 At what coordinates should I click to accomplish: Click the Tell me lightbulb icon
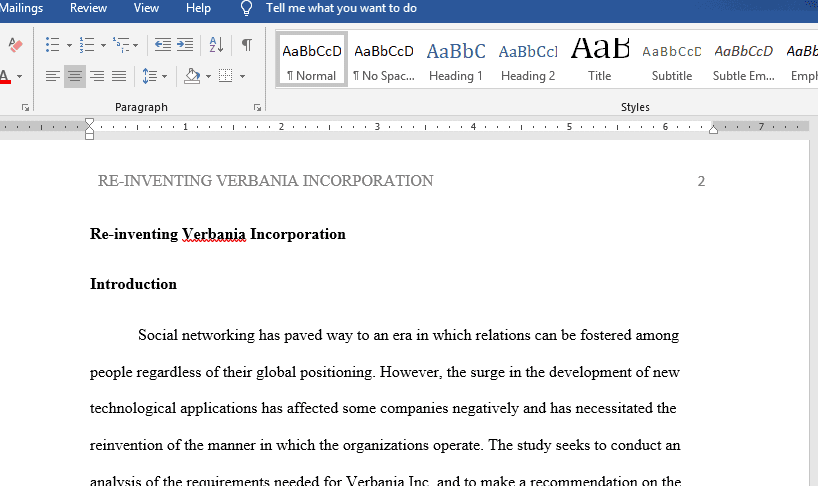246,8
